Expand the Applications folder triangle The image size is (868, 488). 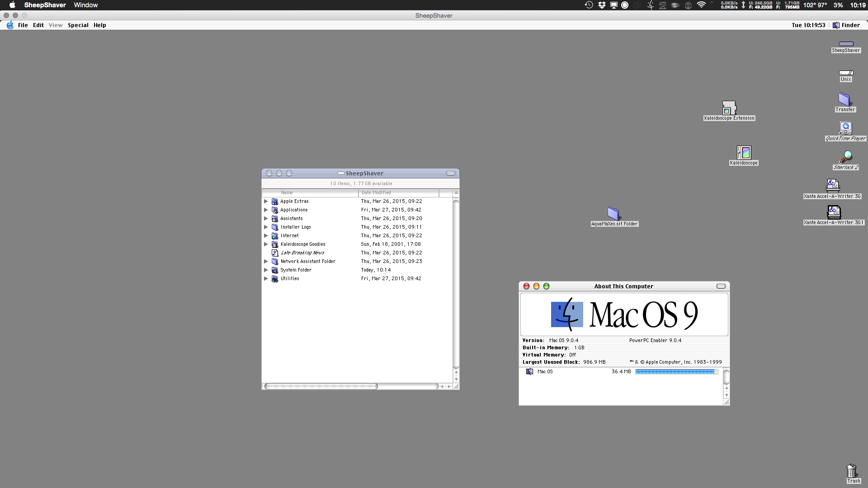point(266,210)
